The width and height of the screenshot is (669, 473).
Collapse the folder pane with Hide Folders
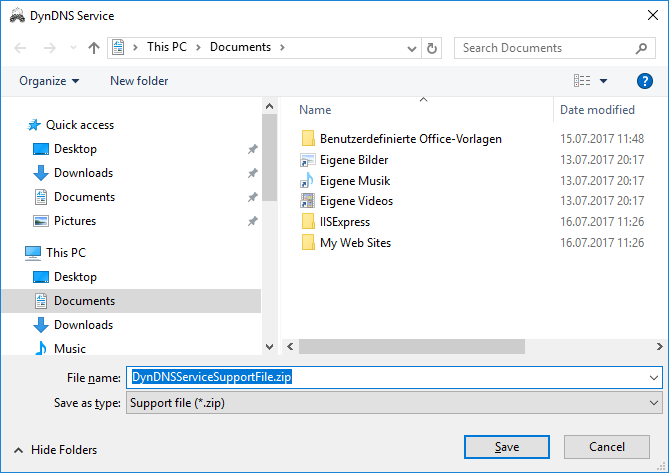point(55,450)
